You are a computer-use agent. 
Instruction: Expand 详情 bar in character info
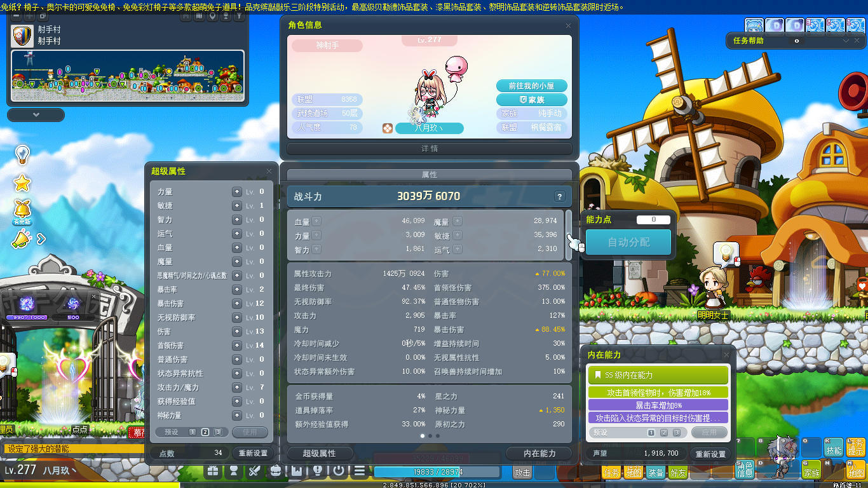(430, 149)
